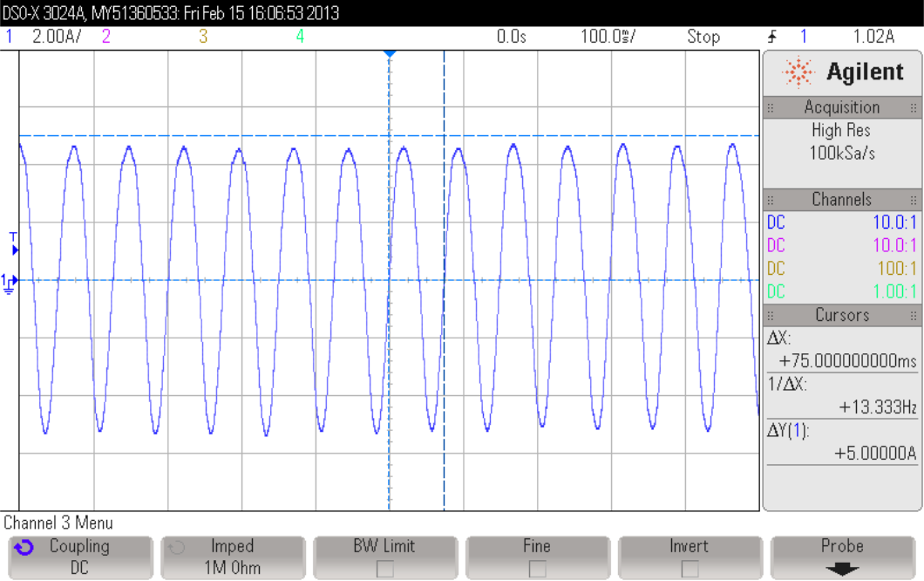Click the Coupling rotary knob icon
The image size is (924, 581).
pyautogui.click(x=25, y=545)
